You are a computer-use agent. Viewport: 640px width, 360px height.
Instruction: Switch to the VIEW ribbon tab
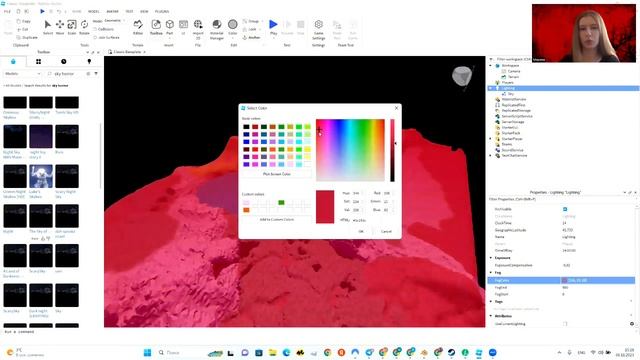pos(144,11)
